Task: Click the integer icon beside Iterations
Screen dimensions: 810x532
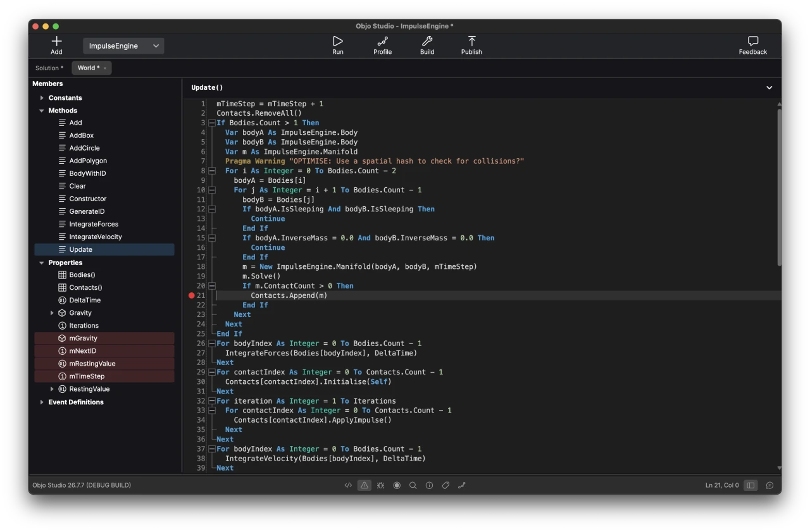Action: 62,325
